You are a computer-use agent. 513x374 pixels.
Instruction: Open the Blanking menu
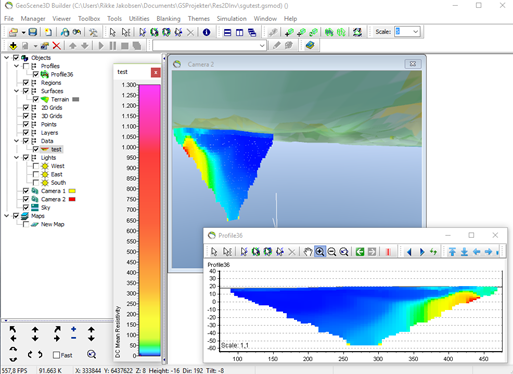coord(168,19)
